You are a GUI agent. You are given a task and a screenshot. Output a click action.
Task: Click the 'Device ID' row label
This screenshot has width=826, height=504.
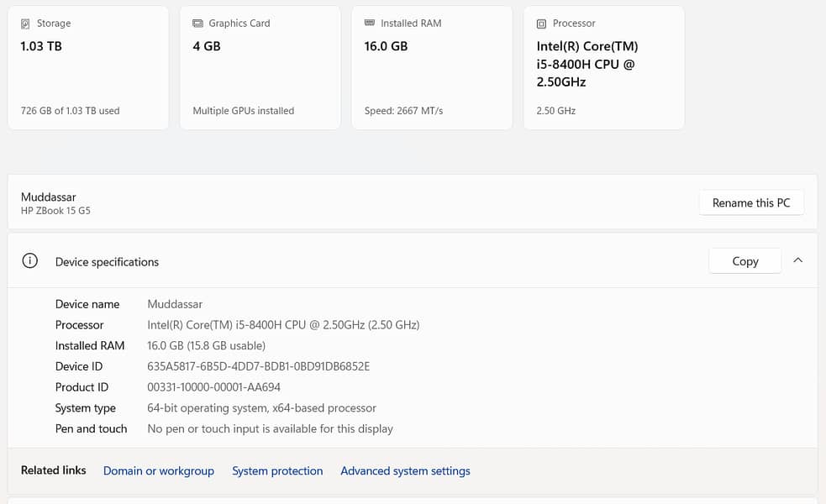point(79,366)
